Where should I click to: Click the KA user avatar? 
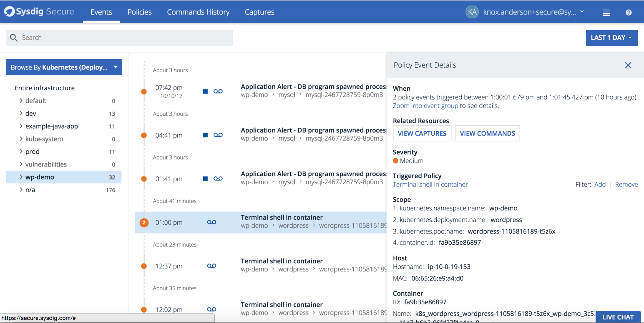(x=472, y=12)
